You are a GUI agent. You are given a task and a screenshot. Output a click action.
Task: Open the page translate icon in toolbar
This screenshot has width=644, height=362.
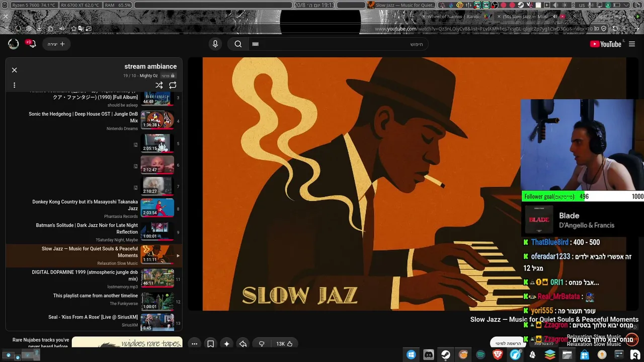81,29
